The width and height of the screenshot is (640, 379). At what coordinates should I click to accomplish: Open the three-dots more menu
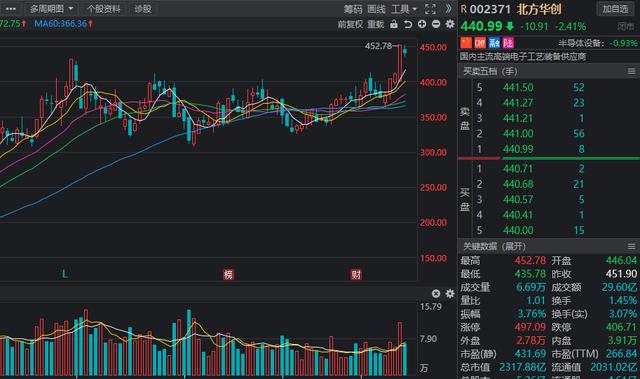click(11, 9)
